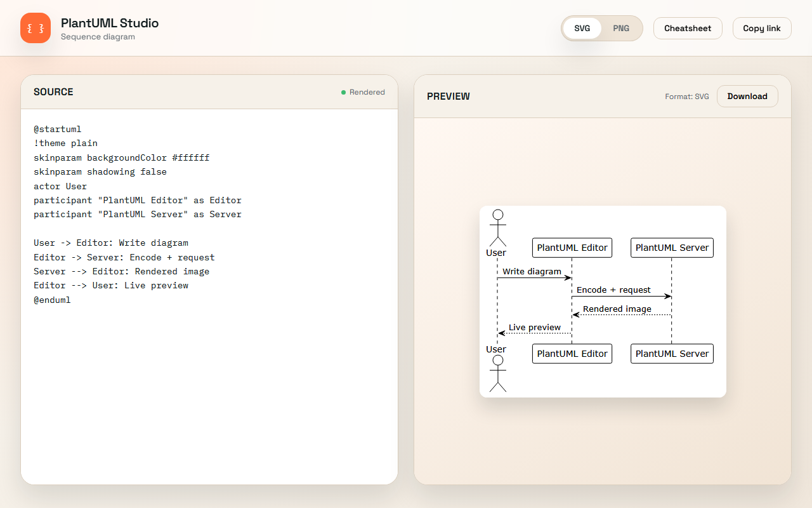Click the '!theme plain' source line
812x508 pixels.
click(65, 144)
